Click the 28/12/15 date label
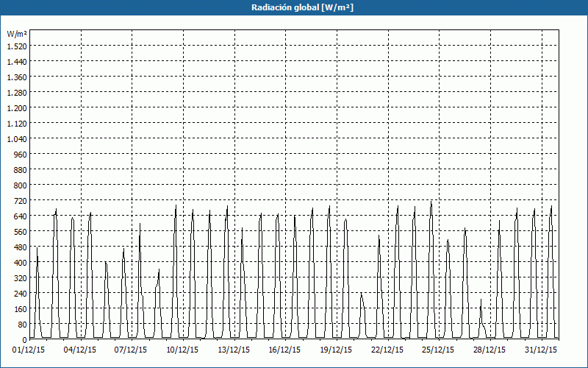 [x=490, y=350]
